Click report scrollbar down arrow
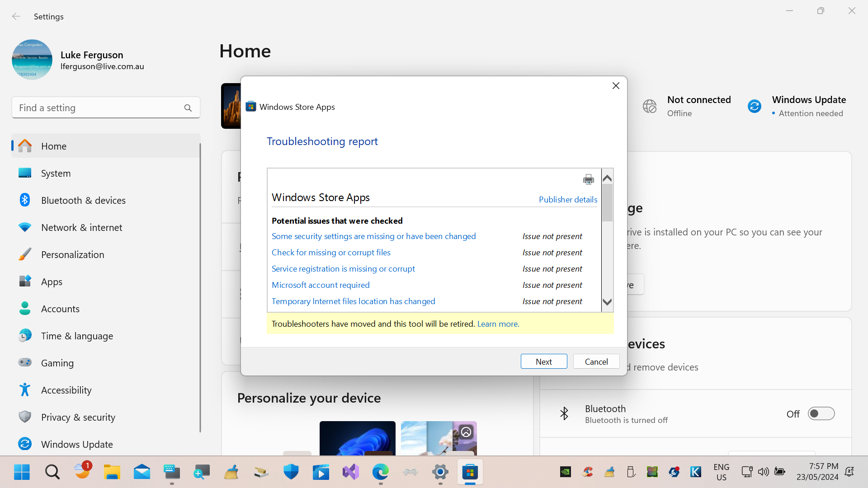Screen dimensions: 868x488 click(x=607, y=302)
